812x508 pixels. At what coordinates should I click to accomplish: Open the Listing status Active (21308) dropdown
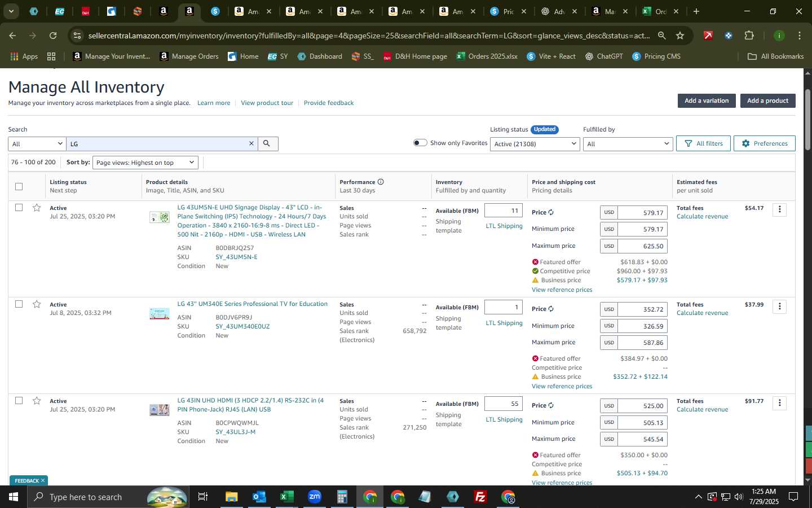[535, 144]
